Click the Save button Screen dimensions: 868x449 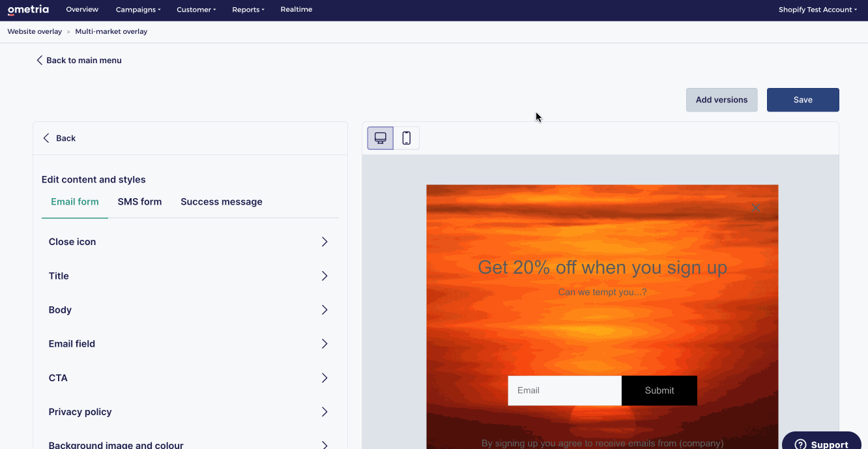[x=803, y=100]
